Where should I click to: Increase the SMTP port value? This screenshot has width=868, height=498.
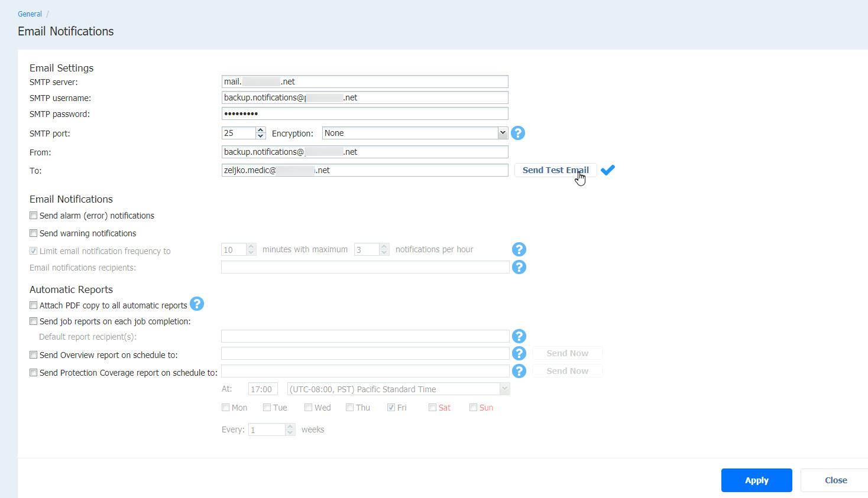[x=261, y=130]
